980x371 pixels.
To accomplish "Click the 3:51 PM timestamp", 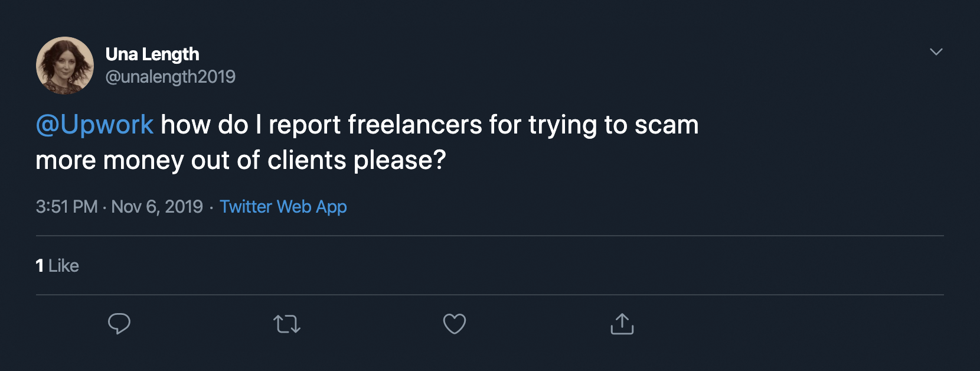I will tap(66, 207).
